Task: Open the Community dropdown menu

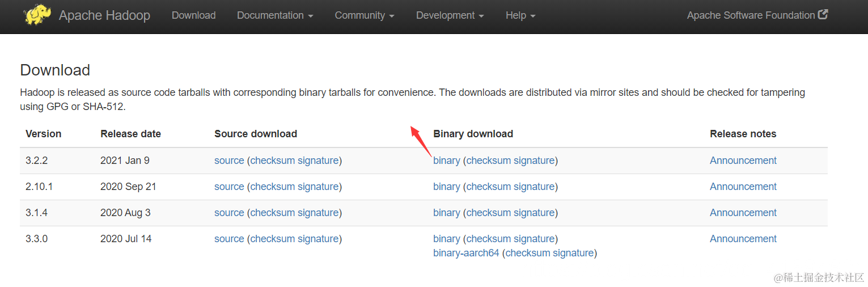Action: coord(364,15)
